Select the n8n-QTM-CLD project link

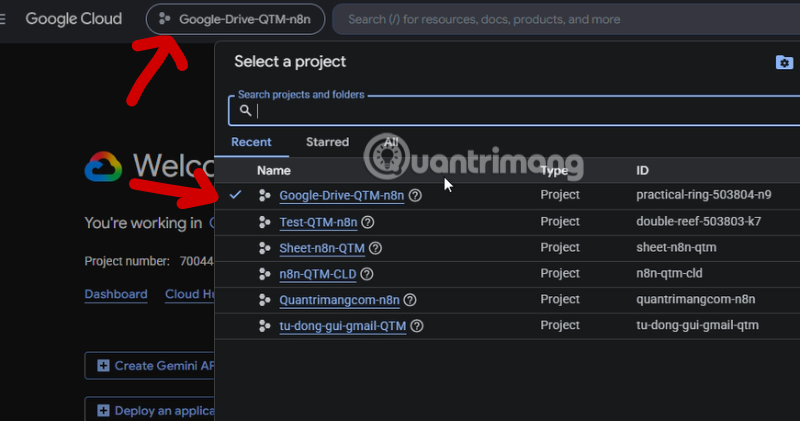point(317,275)
